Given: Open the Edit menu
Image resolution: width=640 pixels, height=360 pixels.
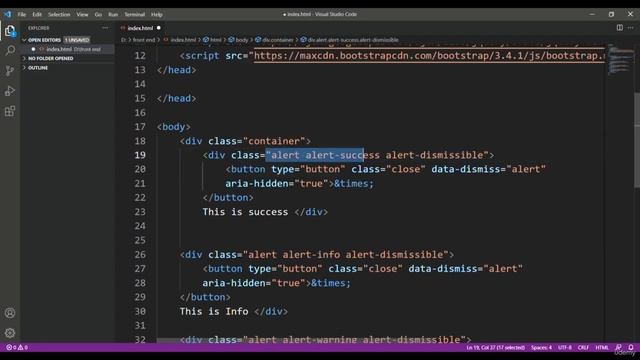Looking at the screenshot, I should pos(37,14).
